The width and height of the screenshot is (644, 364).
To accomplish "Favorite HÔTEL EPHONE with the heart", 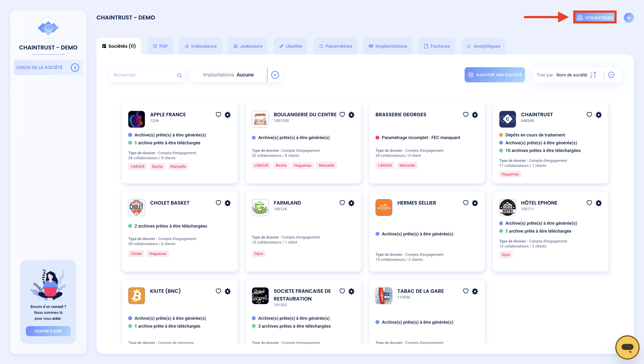I will tap(589, 203).
